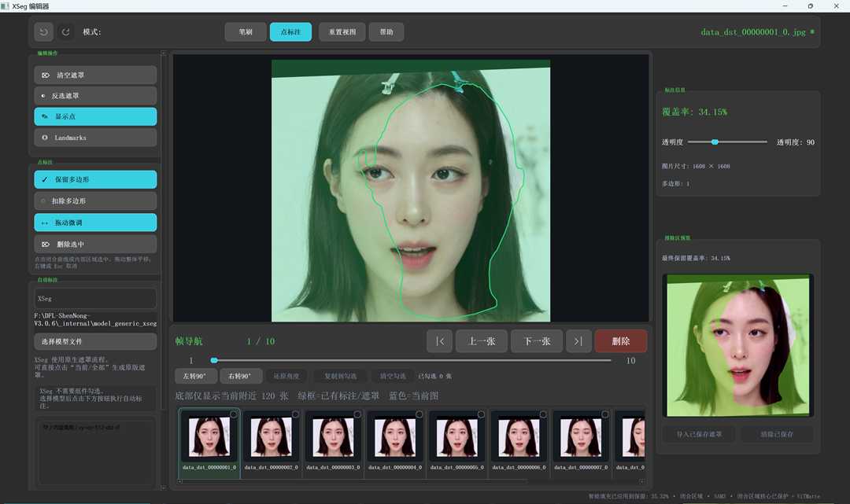Select 扣除多边形 subtract polygon mode
Image resolution: width=850 pixels, height=504 pixels.
tap(95, 200)
